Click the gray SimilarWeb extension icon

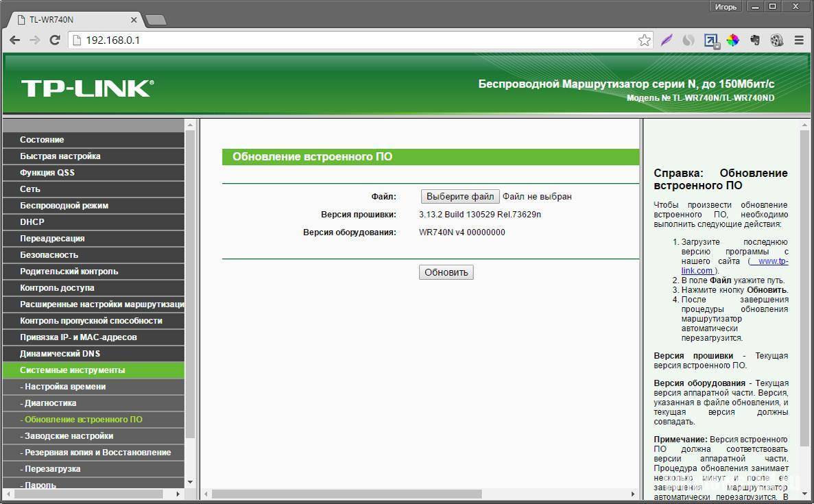(x=689, y=40)
